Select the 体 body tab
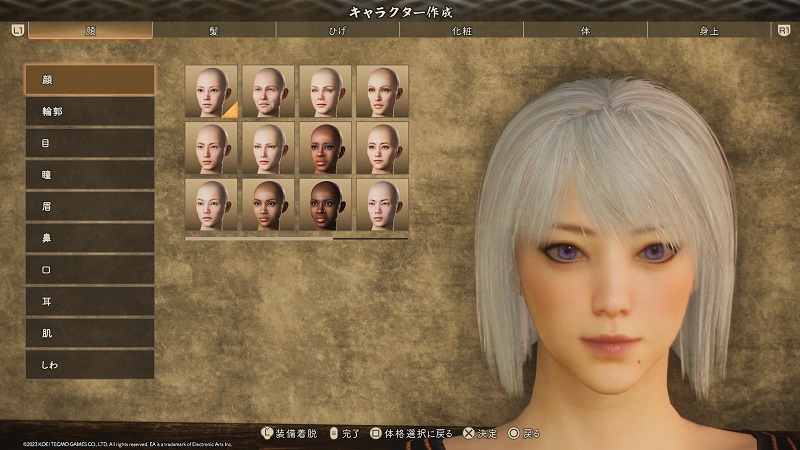Viewport: 800px width, 450px height. (x=585, y=30)
